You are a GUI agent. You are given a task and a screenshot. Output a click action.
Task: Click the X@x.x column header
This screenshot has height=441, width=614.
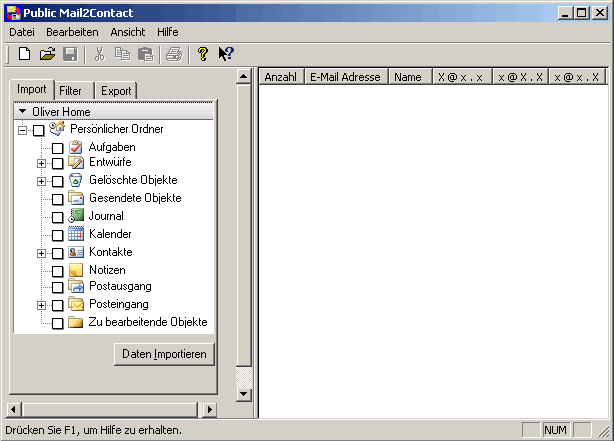pyautogui.click(x=462, y=77)
